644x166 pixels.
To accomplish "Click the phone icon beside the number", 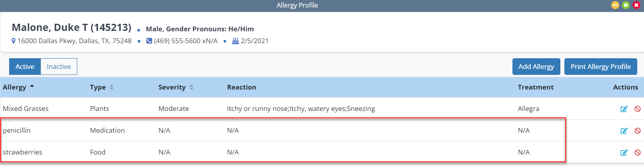I will (x=149, y=41).
